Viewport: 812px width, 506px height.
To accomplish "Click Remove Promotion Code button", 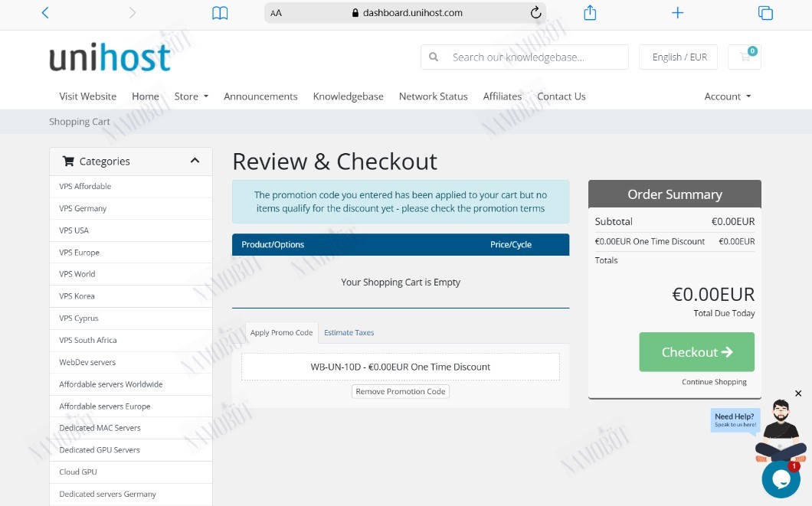I will pos(401,392).
